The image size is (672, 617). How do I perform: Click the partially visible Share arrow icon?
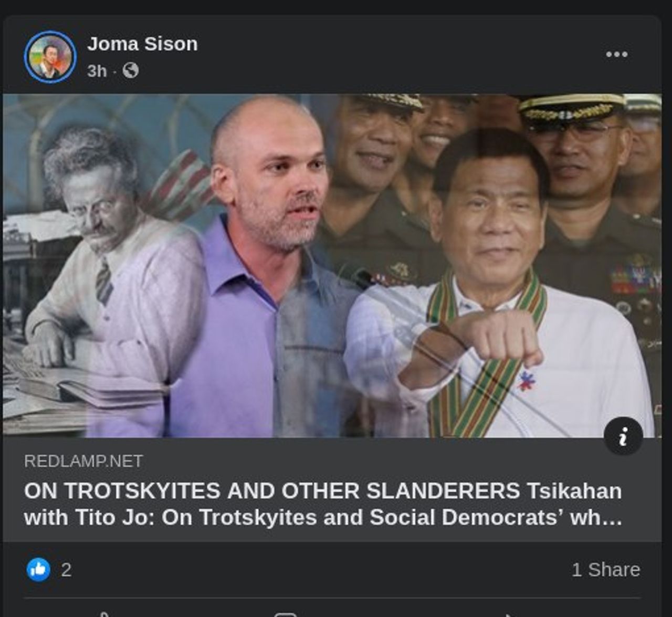point(508,615)
